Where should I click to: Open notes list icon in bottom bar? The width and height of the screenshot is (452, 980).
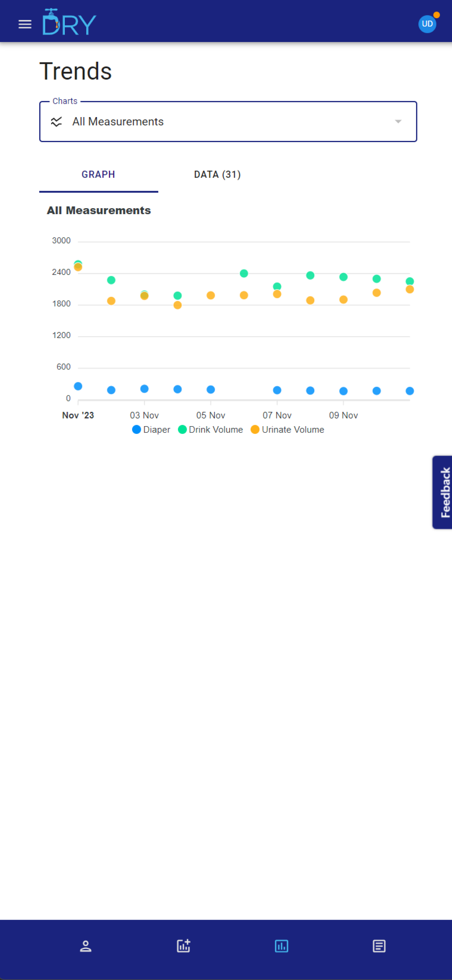(x=379, y=946)
